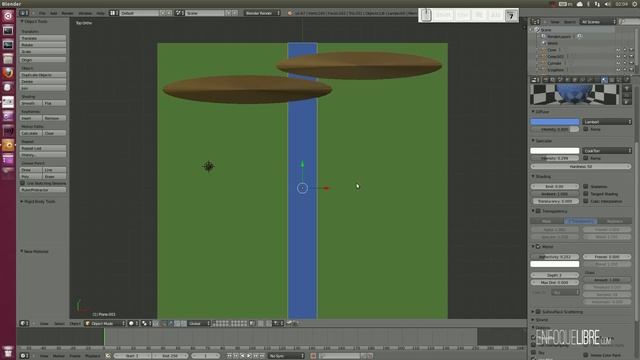The image size is (640, 360).
Task: Open the No Sync dropdown in timeline
Action: point(286,356)
